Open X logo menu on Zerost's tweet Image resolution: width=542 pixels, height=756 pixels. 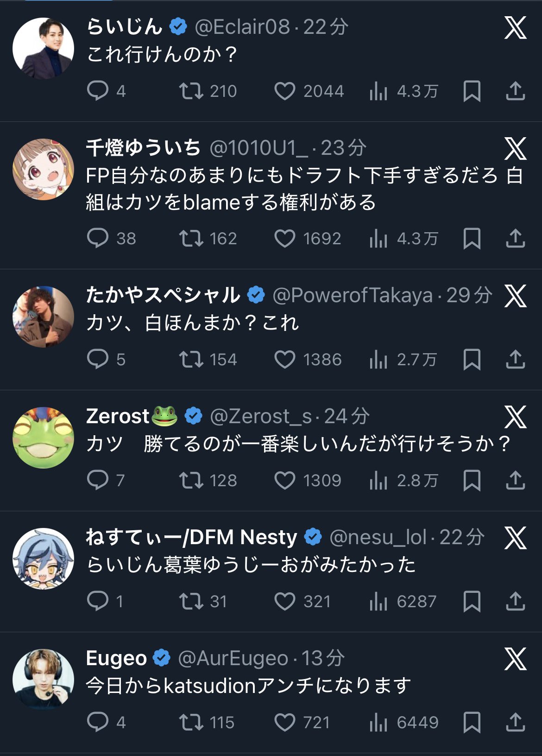pos(515,417)
